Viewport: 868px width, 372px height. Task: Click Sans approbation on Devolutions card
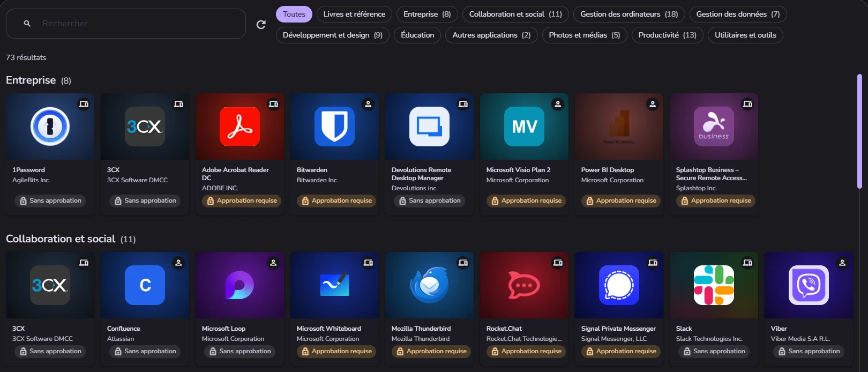[430, 201]
